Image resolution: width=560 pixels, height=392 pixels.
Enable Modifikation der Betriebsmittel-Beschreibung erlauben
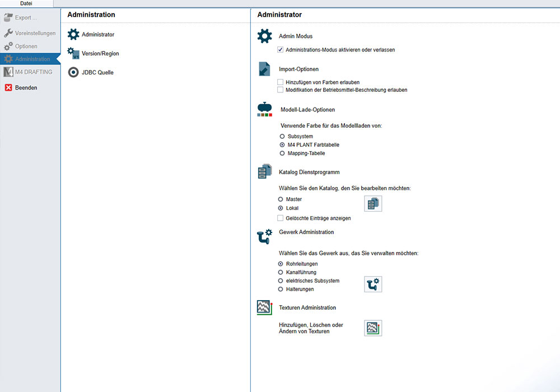click(281, 90)
